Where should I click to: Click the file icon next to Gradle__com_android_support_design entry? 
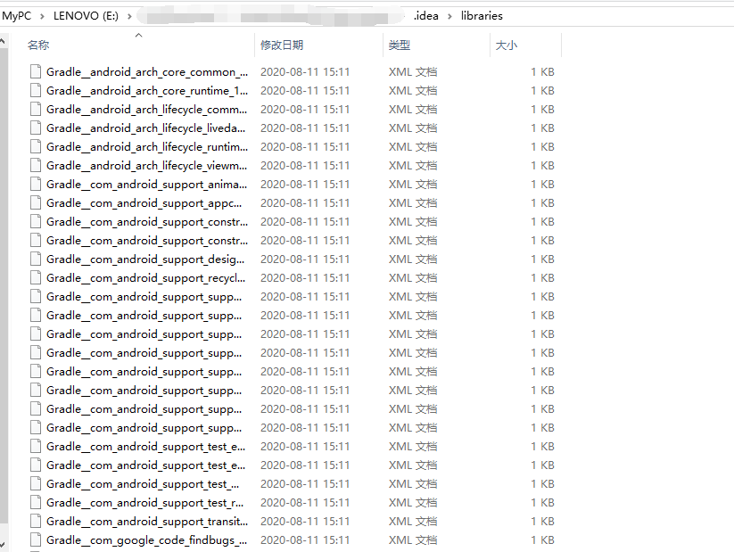(x=35, y=259)
